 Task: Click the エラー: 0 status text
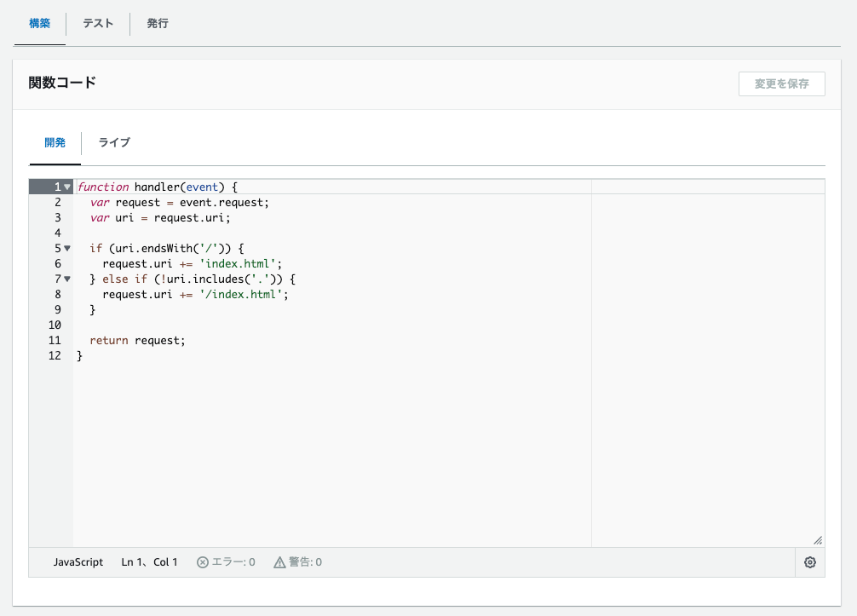pyautogui.click(x=233, y=561)
